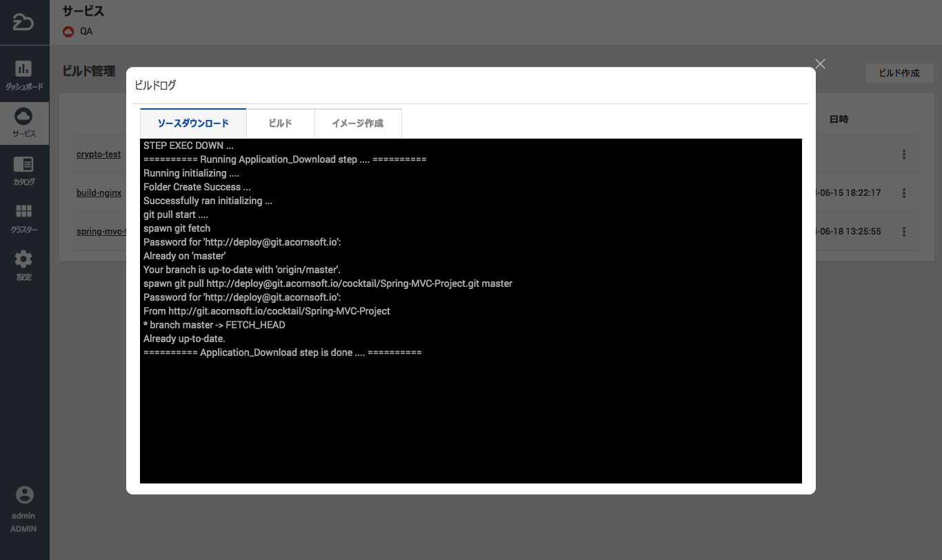Open the more options menu for build-nginx row
The width and height of the screenshot is (942, 560).
904,193
